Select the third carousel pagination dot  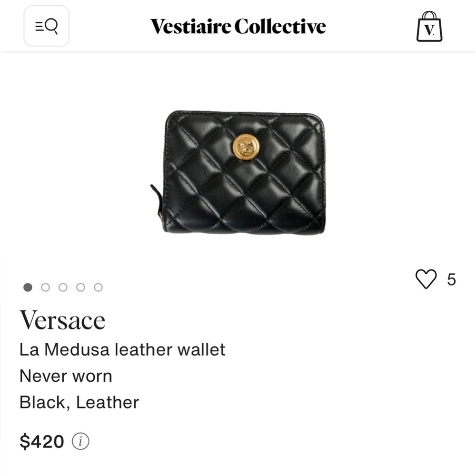[x=63, y=287]
